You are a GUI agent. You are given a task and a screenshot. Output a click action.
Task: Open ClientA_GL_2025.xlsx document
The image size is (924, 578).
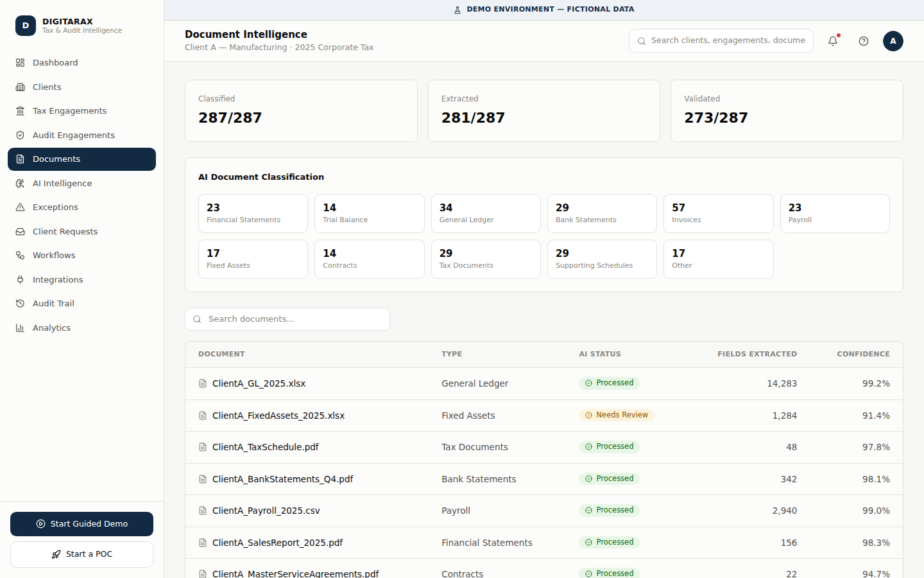(x=259, y=383)
